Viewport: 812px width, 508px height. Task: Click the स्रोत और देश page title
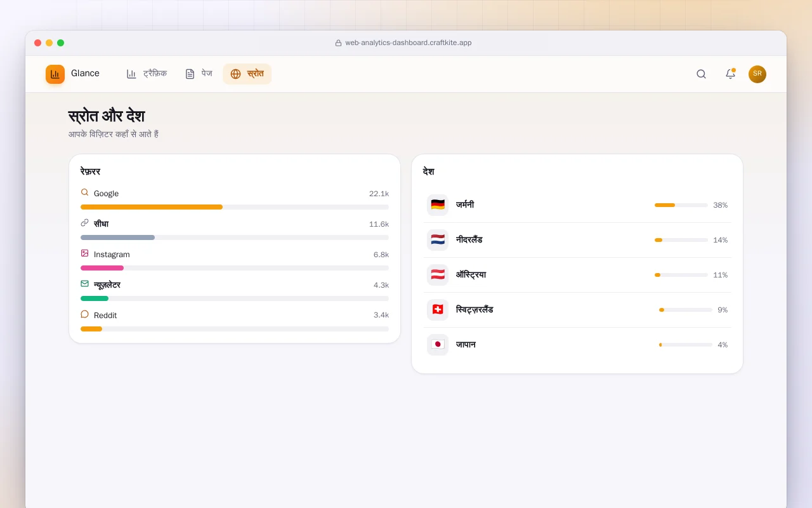[107, 116]
